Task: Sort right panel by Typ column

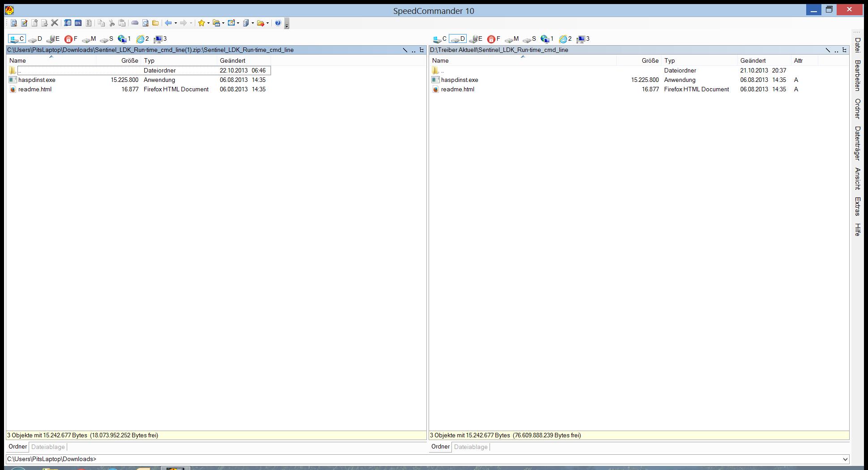Action: [699, 60]
